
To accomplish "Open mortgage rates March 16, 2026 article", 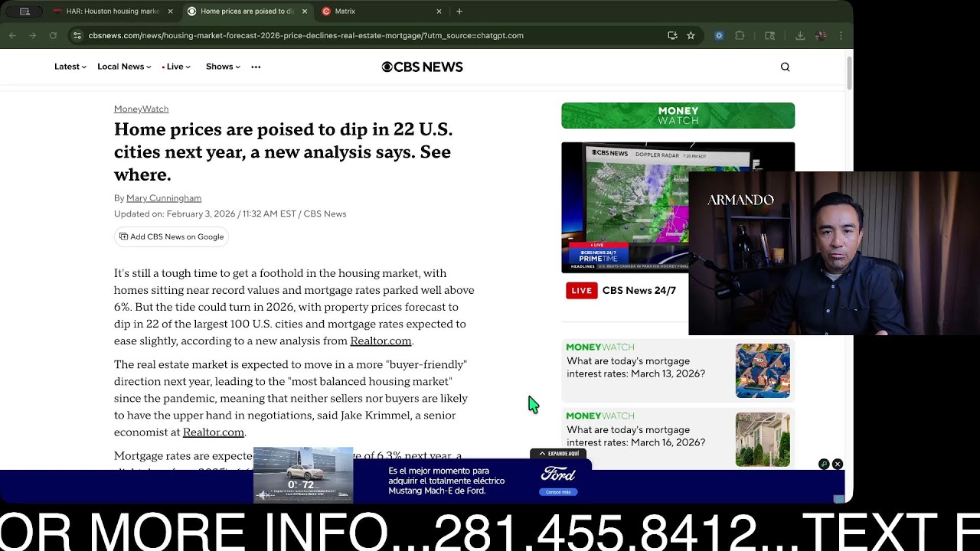I will [x=635, y=436].
